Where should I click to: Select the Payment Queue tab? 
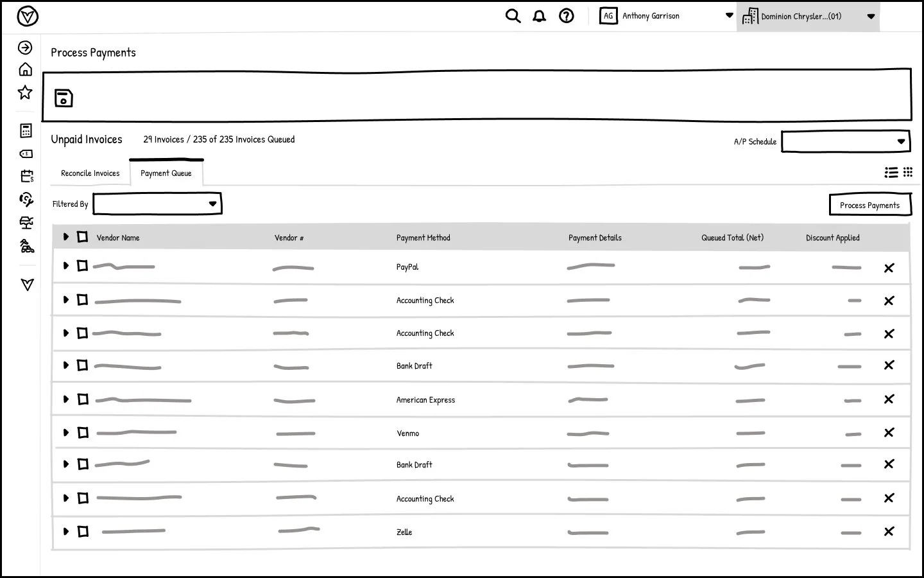click(166, 173)
